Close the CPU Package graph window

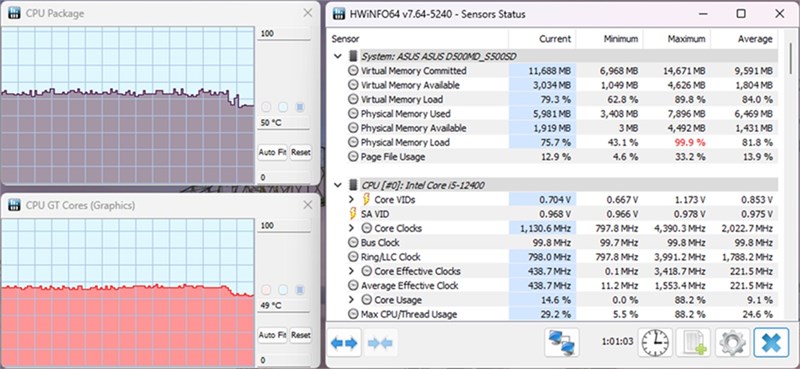coord(308,14)
